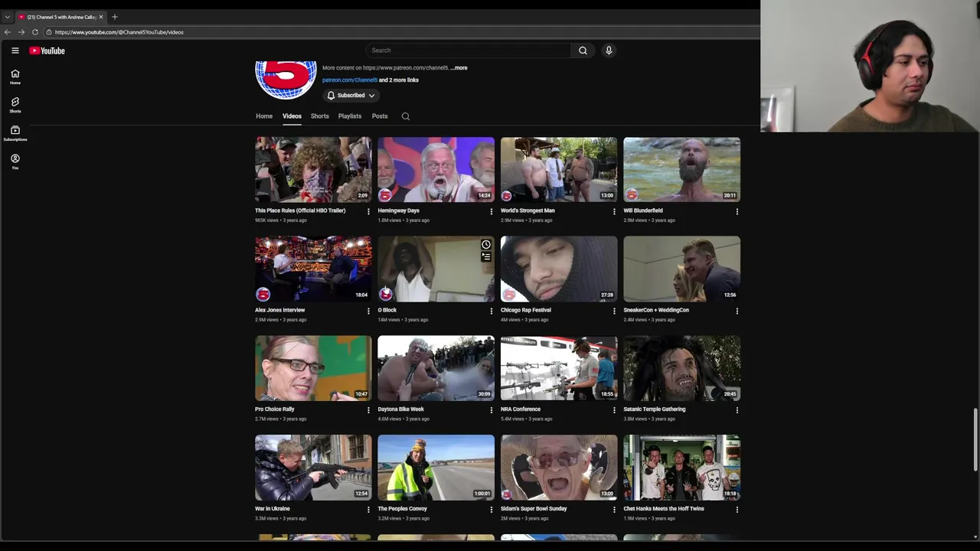
Task: Expand the Subscribed notification dropdown
Action: pos(351,96)
